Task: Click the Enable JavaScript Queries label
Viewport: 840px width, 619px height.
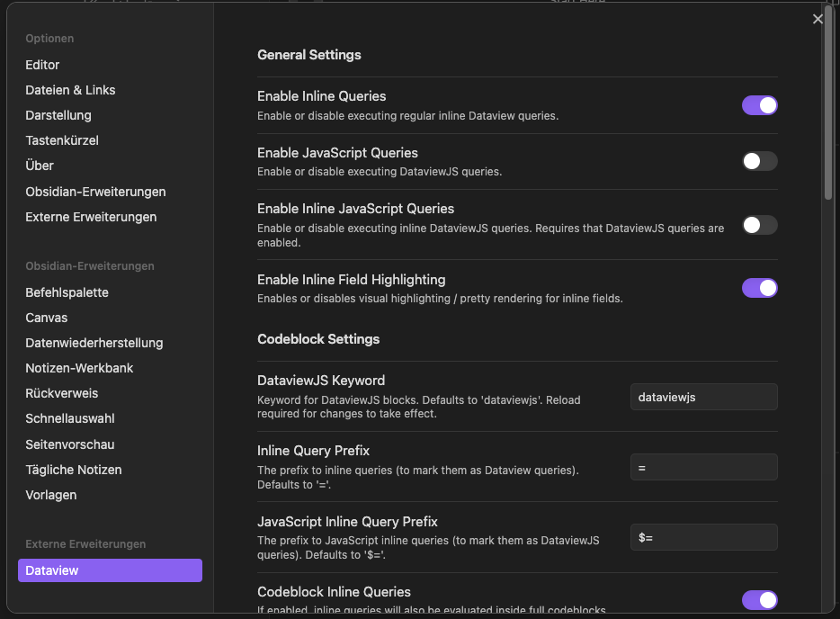Action: 337,153
